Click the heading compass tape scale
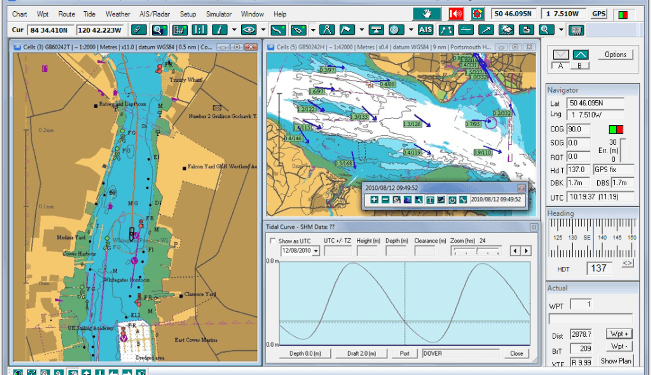Image resolution: width=651 pixels, height=375 pixels. coord(592,238)
